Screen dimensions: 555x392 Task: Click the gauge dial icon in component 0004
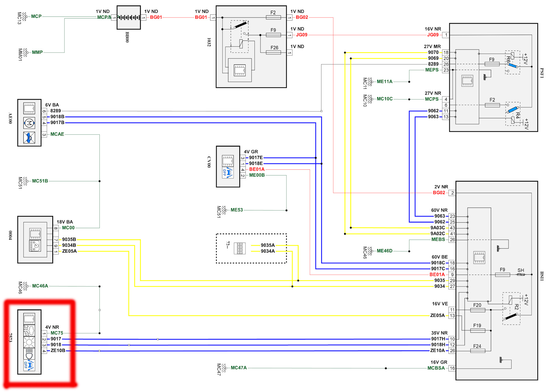click(x=35, y=246)
